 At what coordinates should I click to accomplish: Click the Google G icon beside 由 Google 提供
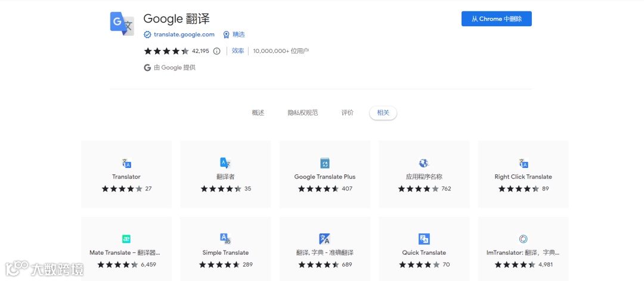(x=147, y=68)
